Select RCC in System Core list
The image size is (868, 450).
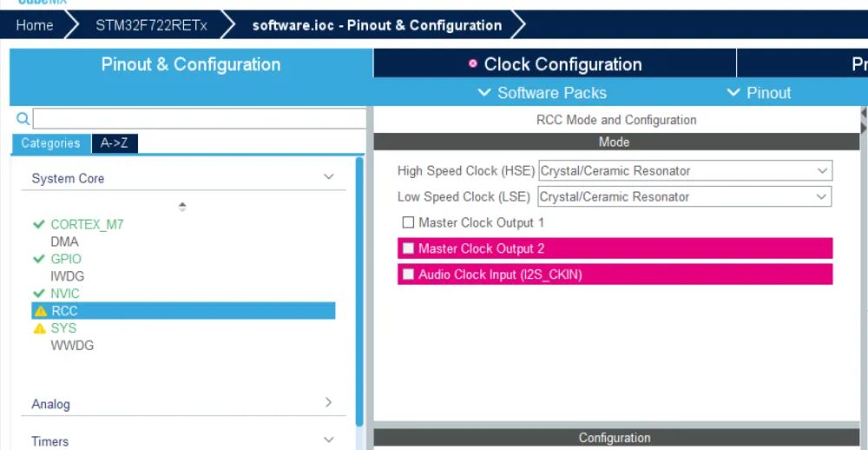click(183, 310)
